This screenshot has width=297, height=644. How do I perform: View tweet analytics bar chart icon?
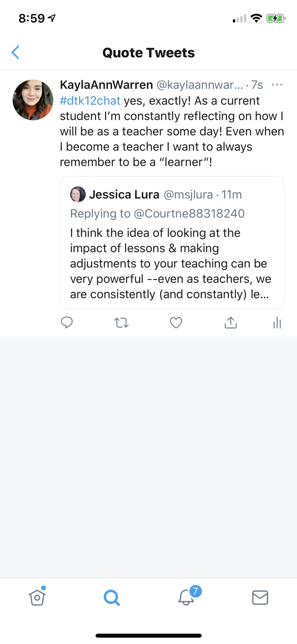click(x=277, y=323)
